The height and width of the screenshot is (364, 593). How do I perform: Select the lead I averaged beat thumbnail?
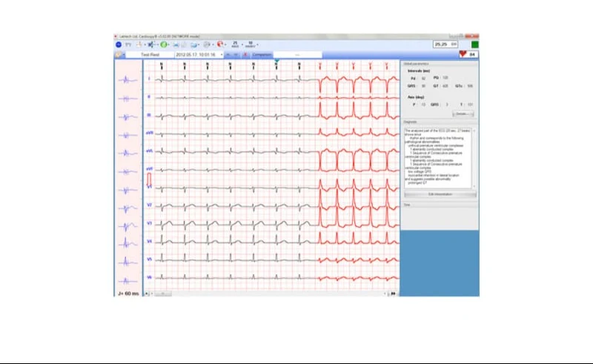pyautogui.click(x=127, y=80)
